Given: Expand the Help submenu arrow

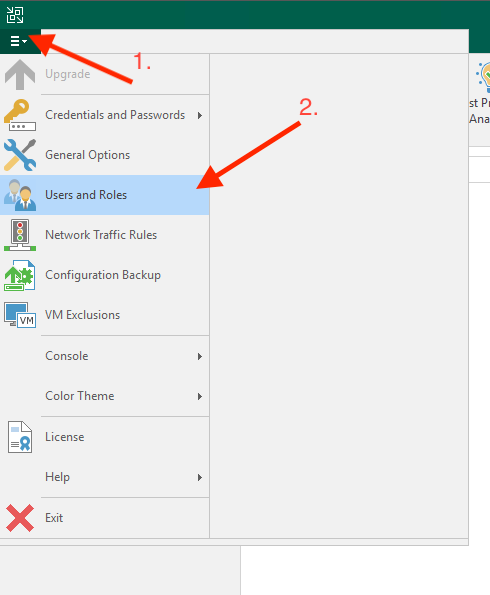Looking at the screenshot, I should (200, 477).
